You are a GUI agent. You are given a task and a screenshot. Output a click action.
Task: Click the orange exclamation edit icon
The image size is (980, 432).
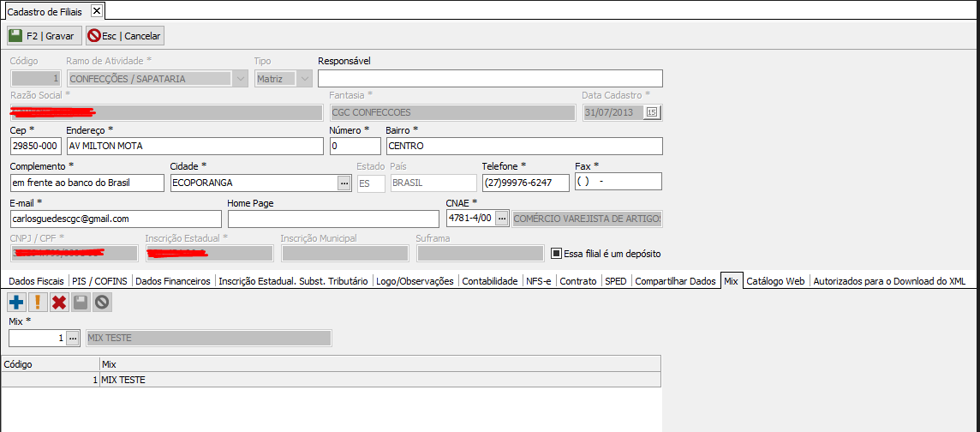point(38,302)
